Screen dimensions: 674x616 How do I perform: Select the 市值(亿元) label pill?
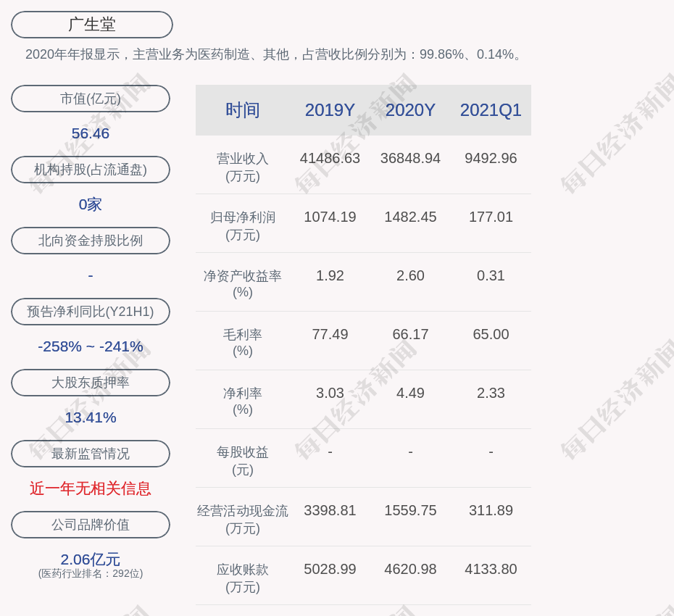[x=91, y=99]
